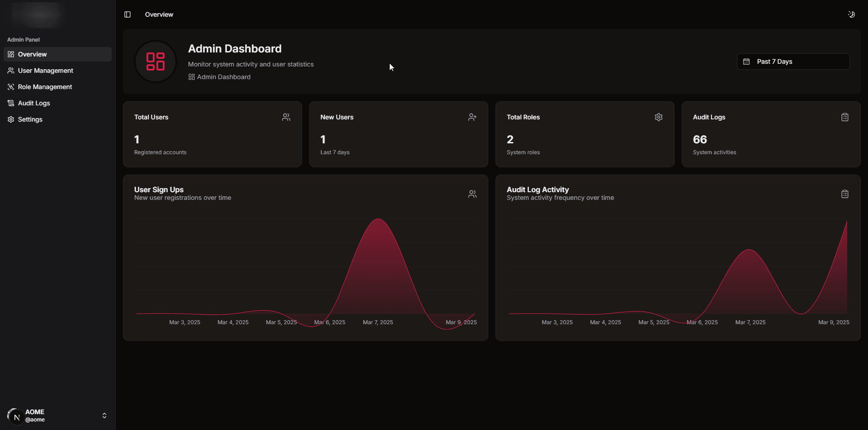
Task: Click the Role Management shield icon
Action: point(10,87)
